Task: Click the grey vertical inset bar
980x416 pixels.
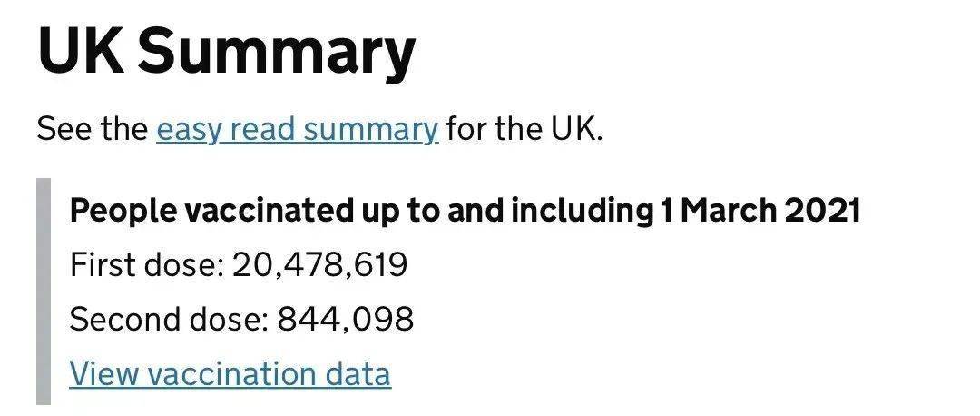Action: tap(44, 292)
